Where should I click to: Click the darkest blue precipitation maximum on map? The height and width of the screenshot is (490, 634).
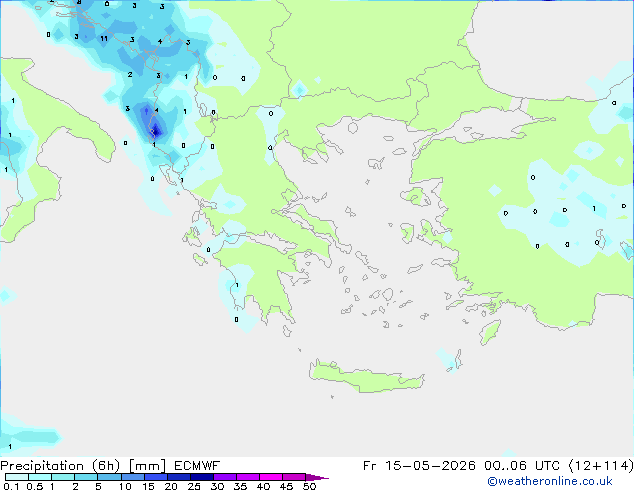156,130
